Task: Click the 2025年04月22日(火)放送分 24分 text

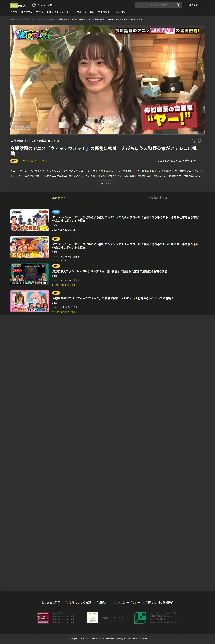Action: click(177, 161)
